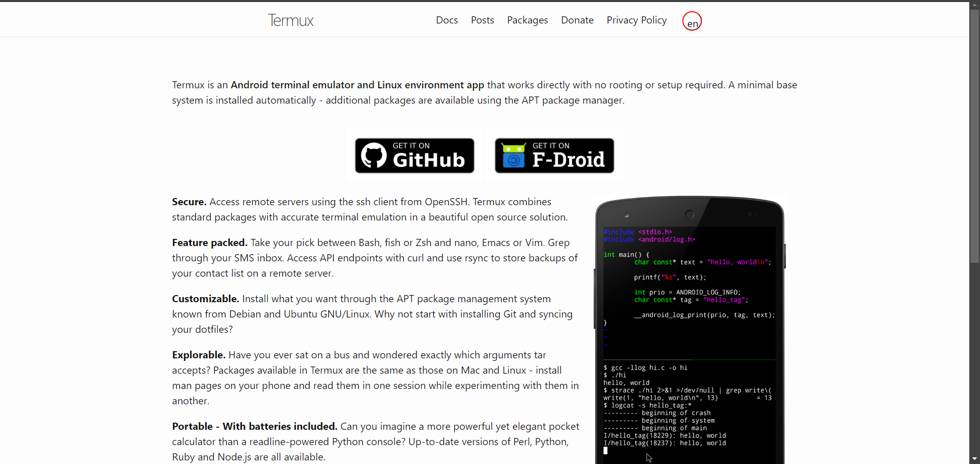980x464 pixels.
Task: Go to the Packages page
Action: (527, 20)
